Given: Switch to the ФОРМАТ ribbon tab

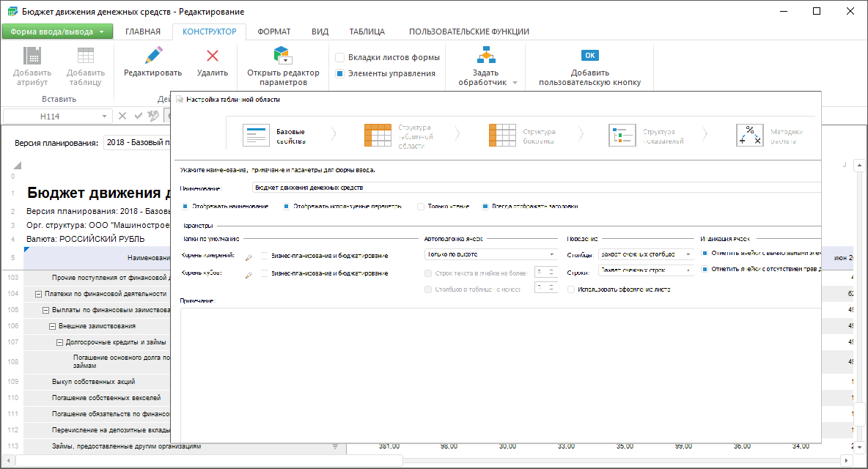Looking at the screenshot, I should pyautogui.click(x=274, y=32).
